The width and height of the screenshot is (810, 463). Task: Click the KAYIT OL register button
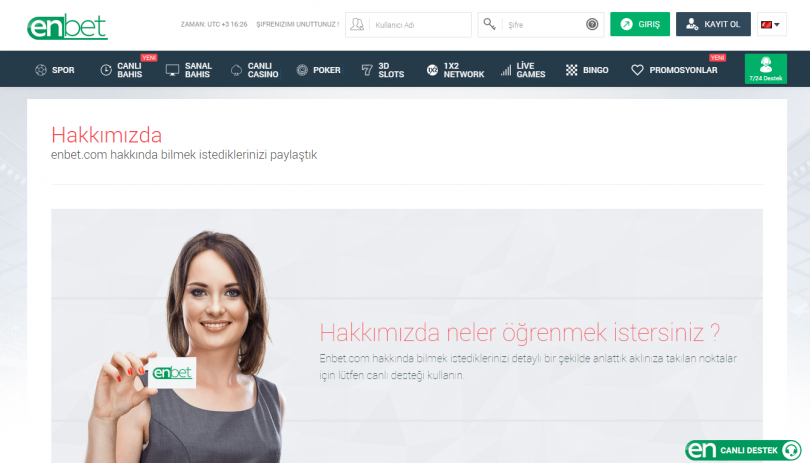713,24
